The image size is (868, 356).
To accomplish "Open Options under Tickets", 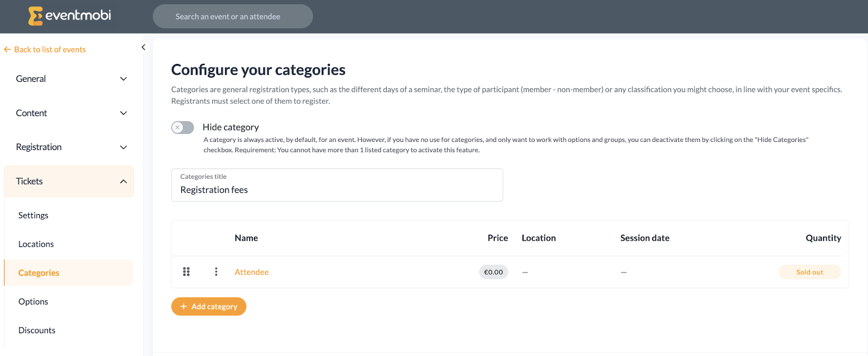I will 33,301.
